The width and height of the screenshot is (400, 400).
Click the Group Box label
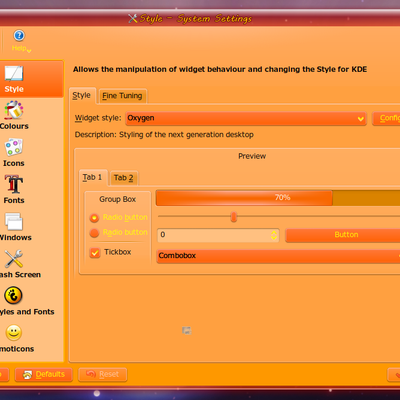pyautogui.click(x=117, y=199)
